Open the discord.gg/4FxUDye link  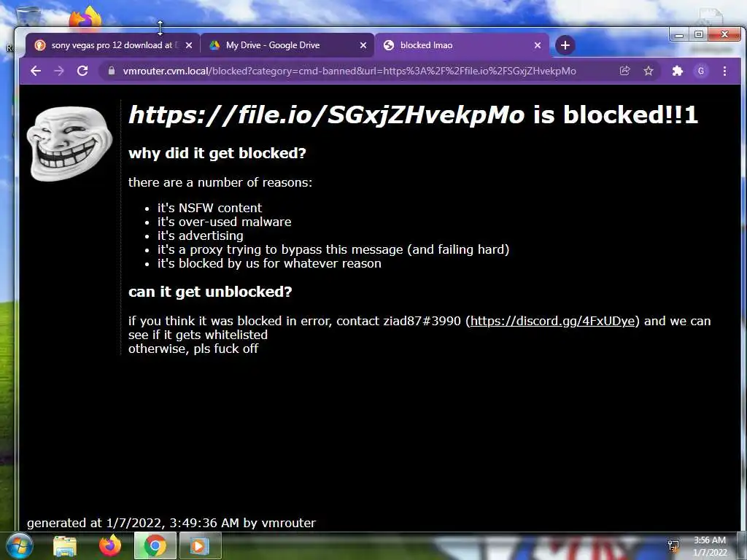(x=553, y=321)
